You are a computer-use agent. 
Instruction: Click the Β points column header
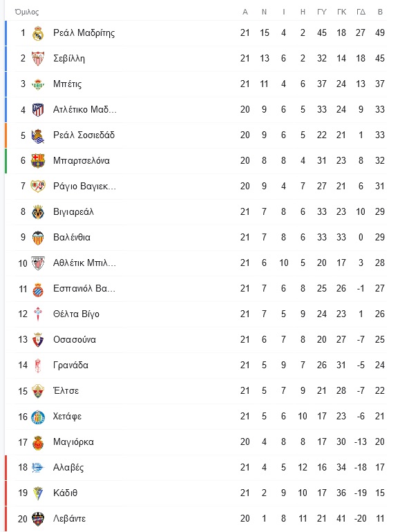click(380, 12)
